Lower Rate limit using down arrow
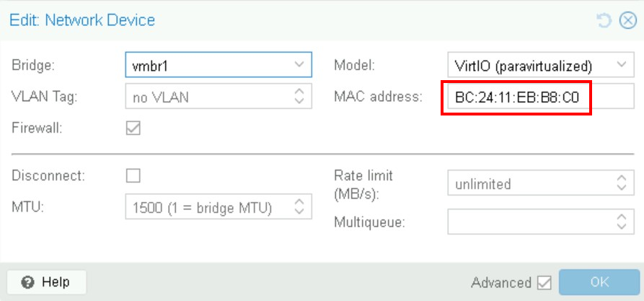644x301 pixels. [x=622, y=187]
